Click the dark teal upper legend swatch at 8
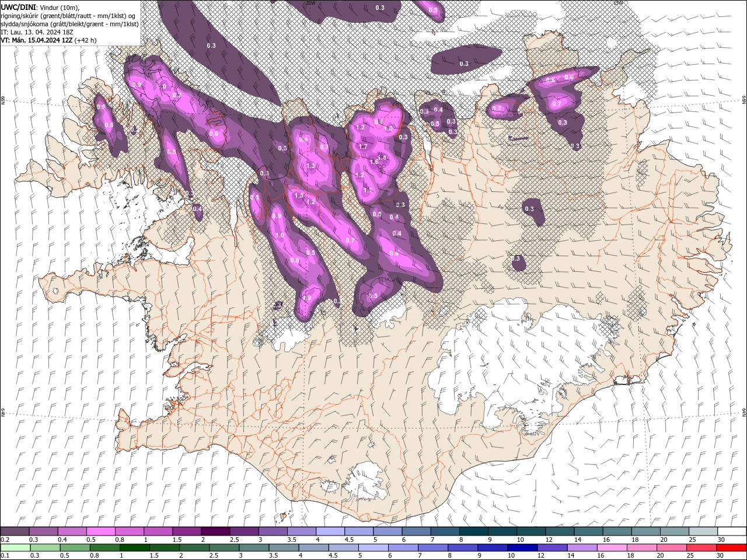The width and height of the screenshot is (747, 560). 473,531
